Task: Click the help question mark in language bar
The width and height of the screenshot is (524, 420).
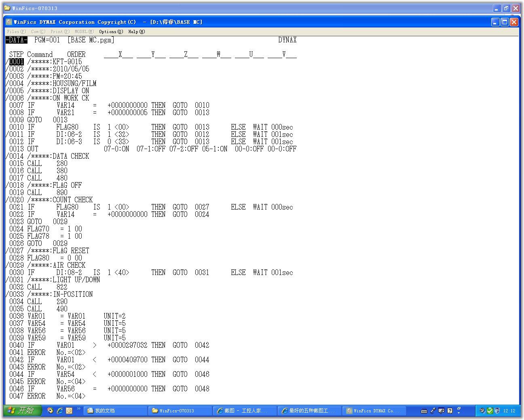Action: point(450,411)
